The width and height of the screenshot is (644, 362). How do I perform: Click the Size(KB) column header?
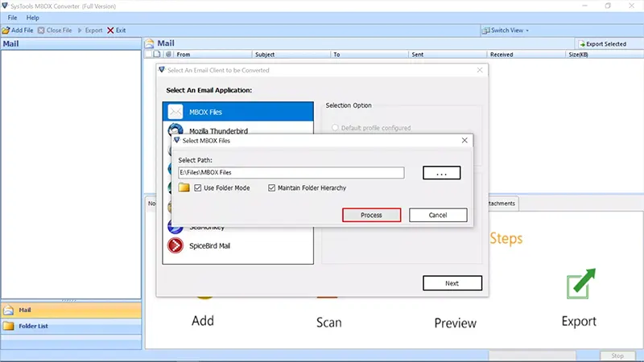(x=605, y=54)
